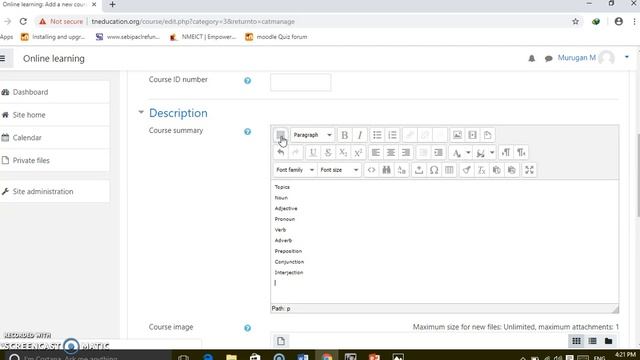640x360 pixels.
Task: Open the Font size dropdown
Action: tap(339, 170)
